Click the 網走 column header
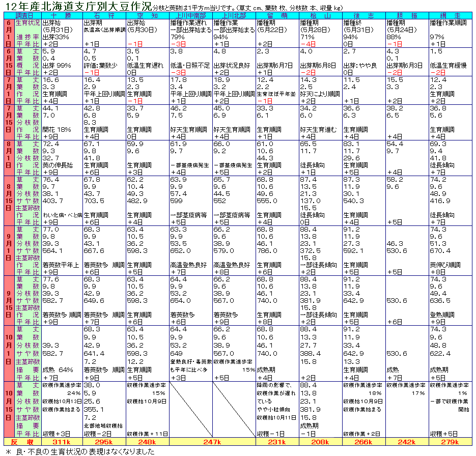 (x=451, y=16)
